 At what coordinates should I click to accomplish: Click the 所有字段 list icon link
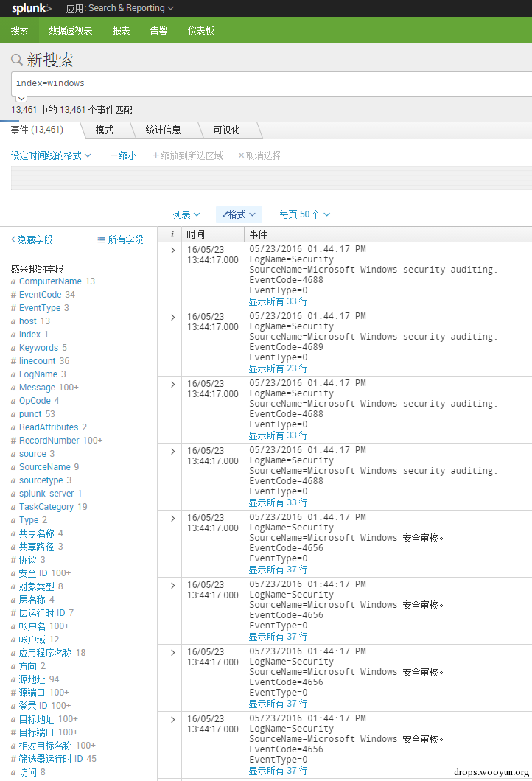[x=120, y=239]
